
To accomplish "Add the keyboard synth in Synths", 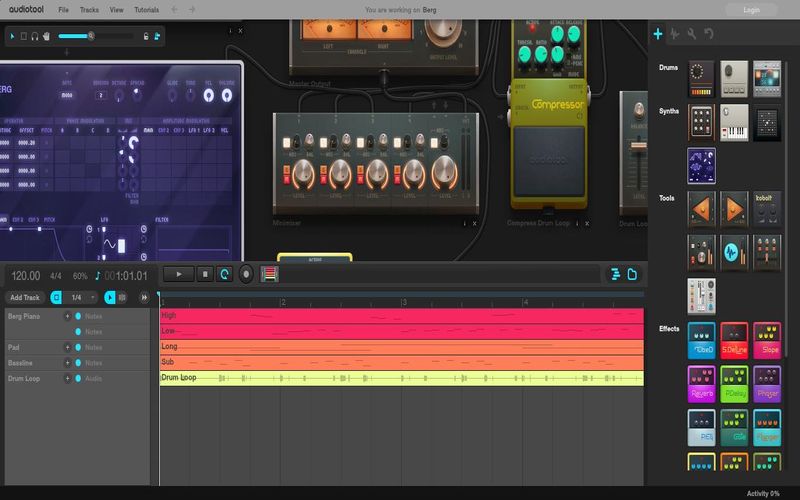I will [x=734, y=122].
